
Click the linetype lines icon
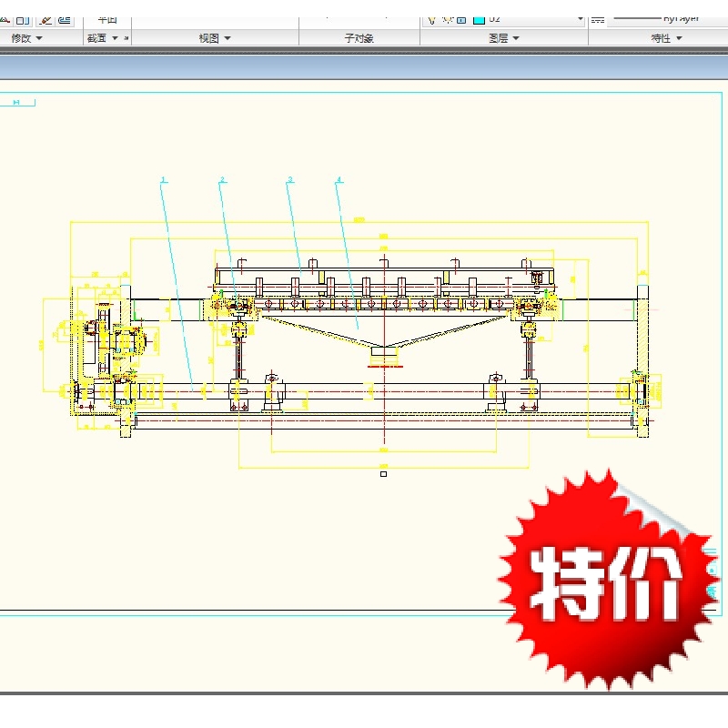[x=598, y=20]
